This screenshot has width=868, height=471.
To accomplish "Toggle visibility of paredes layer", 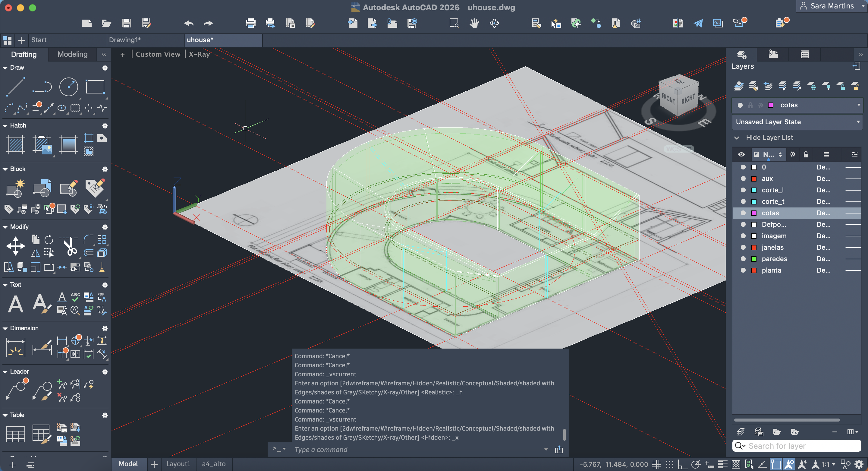I will (x=743, y=259).
